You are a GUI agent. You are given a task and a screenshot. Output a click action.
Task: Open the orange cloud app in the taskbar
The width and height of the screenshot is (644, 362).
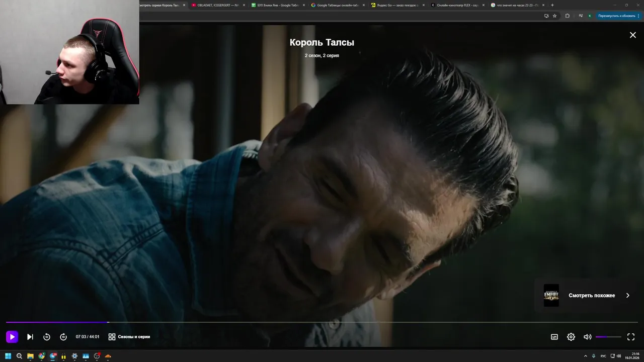(x=108, y=356)
